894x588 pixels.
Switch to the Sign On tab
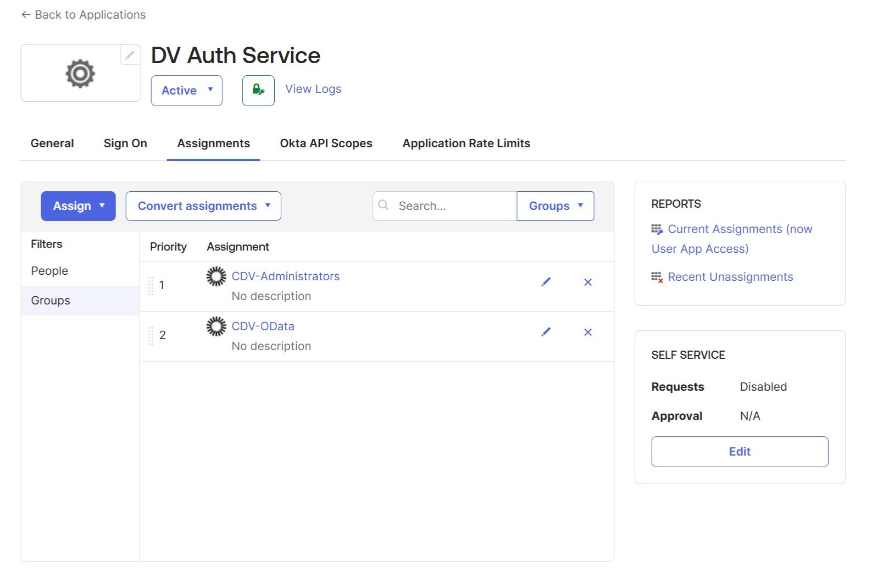pos(125,143)
